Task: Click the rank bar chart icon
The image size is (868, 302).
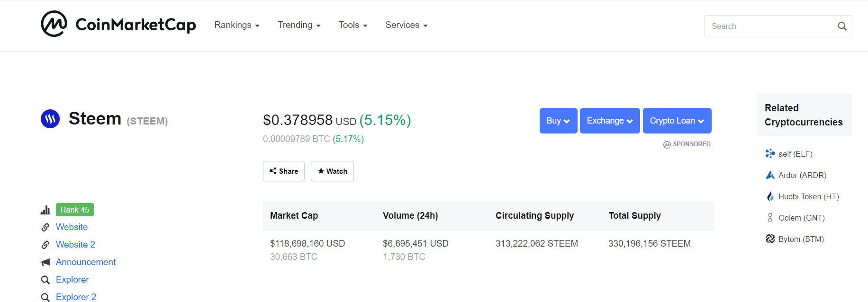Action: (x=45, y=210)
